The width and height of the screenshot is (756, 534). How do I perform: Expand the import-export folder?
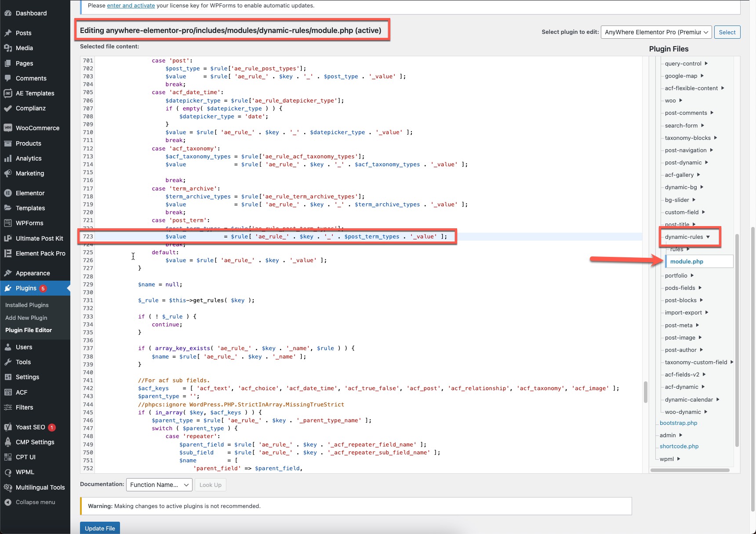(x=707, y=312)
